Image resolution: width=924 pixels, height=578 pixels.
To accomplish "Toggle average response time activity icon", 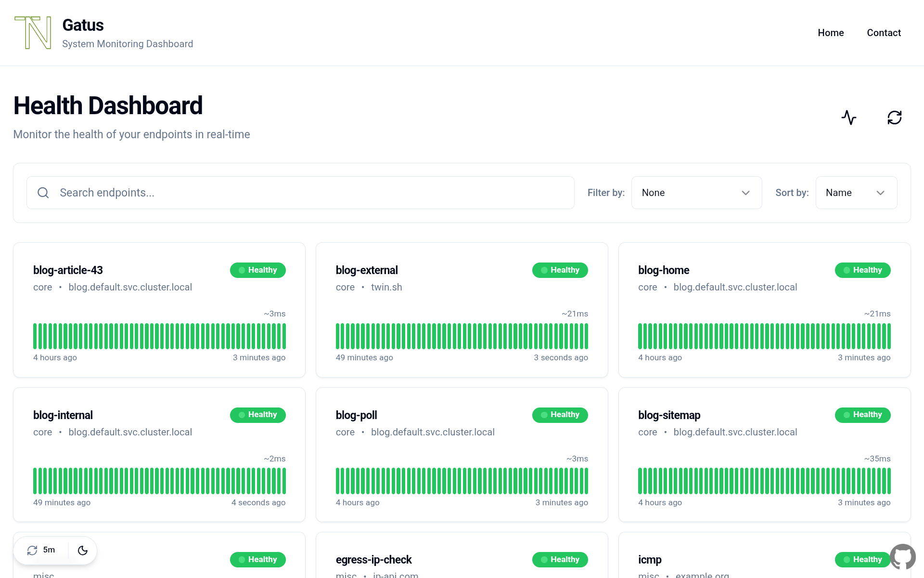I will pyautogui.click(x=849, y=118).
